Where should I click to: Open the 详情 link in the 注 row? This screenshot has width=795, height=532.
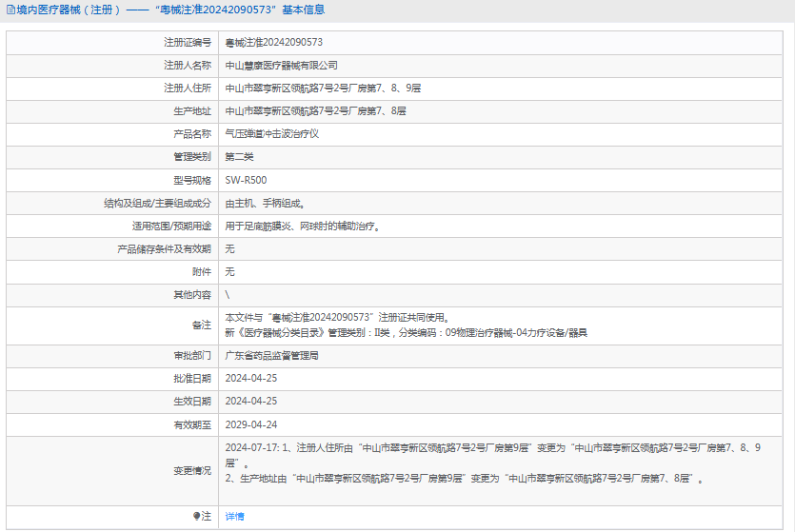click(234, 516)
